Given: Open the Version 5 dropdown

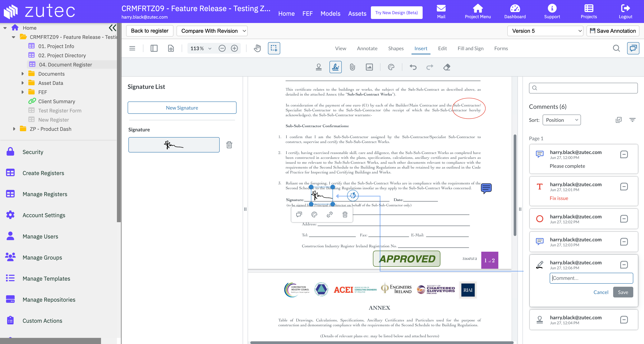Looking at the screenshot, I should 545,31.
